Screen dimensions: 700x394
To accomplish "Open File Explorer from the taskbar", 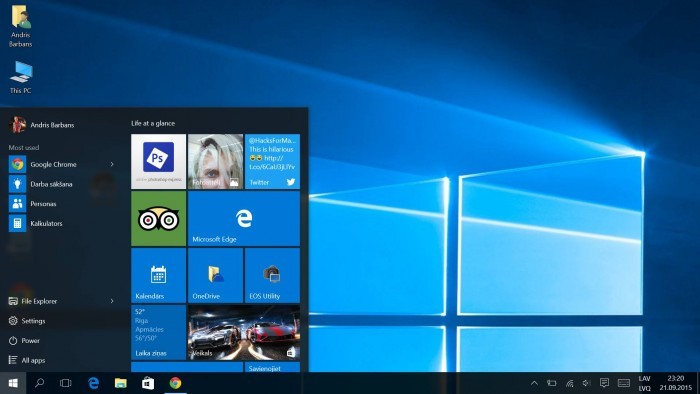I will tap(121, 383).
